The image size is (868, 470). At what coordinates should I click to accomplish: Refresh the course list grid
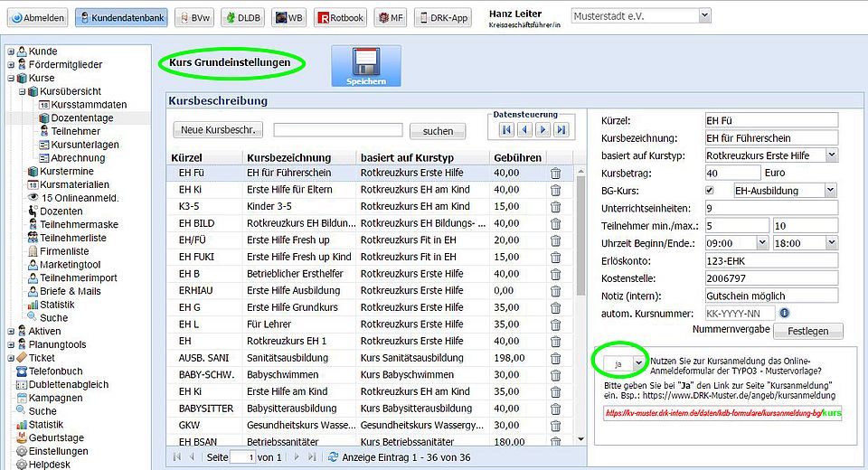(334, 457)
